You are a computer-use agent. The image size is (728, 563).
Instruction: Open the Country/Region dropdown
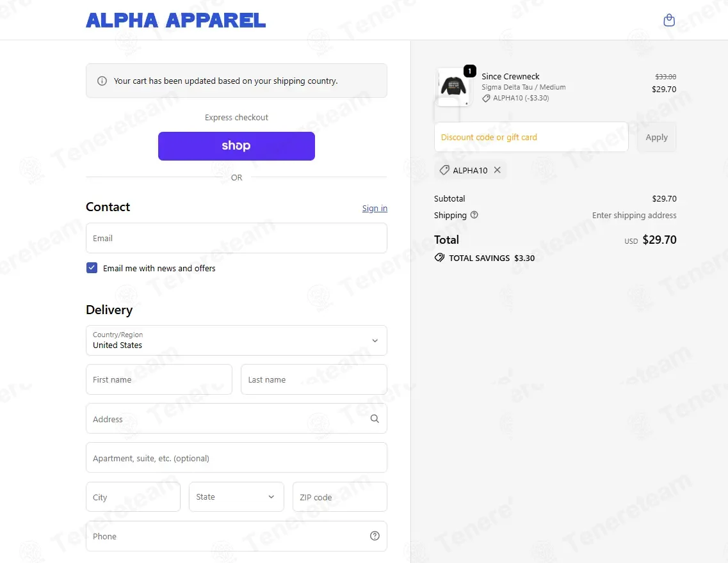coord(236,340)
